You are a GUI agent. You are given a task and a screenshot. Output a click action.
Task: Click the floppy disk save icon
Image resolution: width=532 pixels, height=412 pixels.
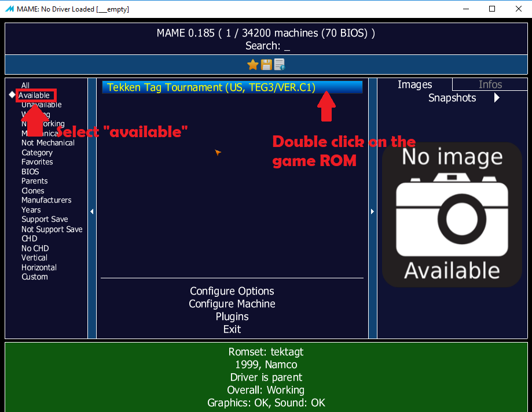[266, 65]
